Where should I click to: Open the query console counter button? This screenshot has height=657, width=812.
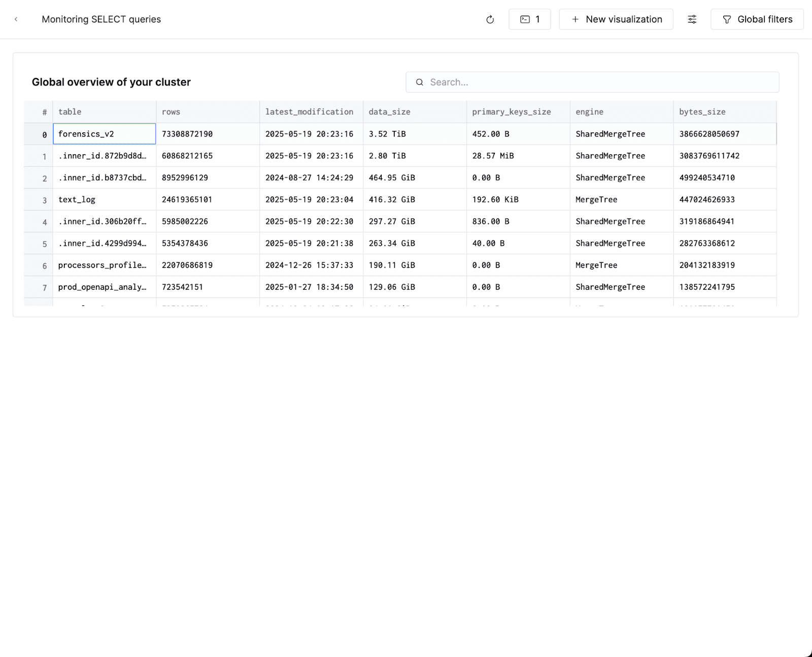tap(529, 19)
